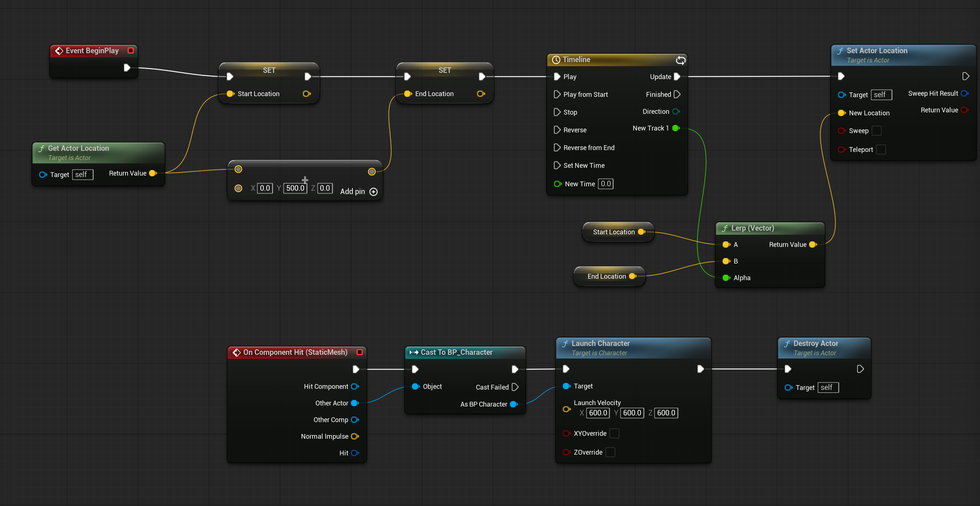Click Timeline Play execution pin
Screen dimensions: 980x506
tap(557, 77)
